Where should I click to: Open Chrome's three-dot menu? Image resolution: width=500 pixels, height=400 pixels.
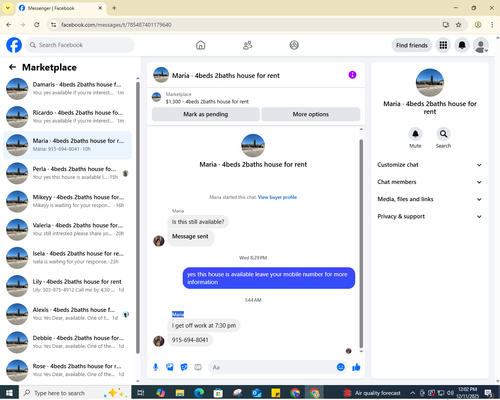pos(492,25)
